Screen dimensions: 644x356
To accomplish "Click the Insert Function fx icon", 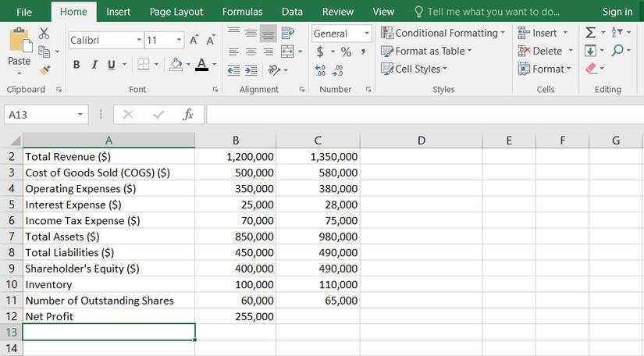I will tap(187, 115).
